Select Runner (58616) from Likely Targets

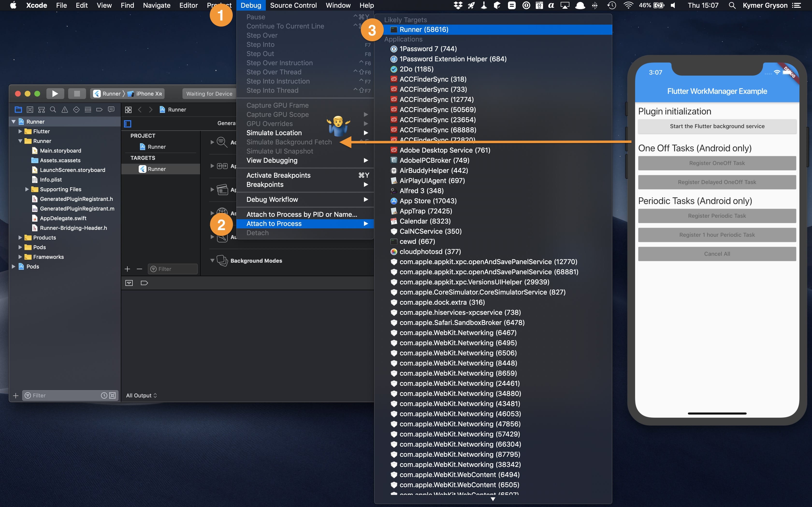424,29
